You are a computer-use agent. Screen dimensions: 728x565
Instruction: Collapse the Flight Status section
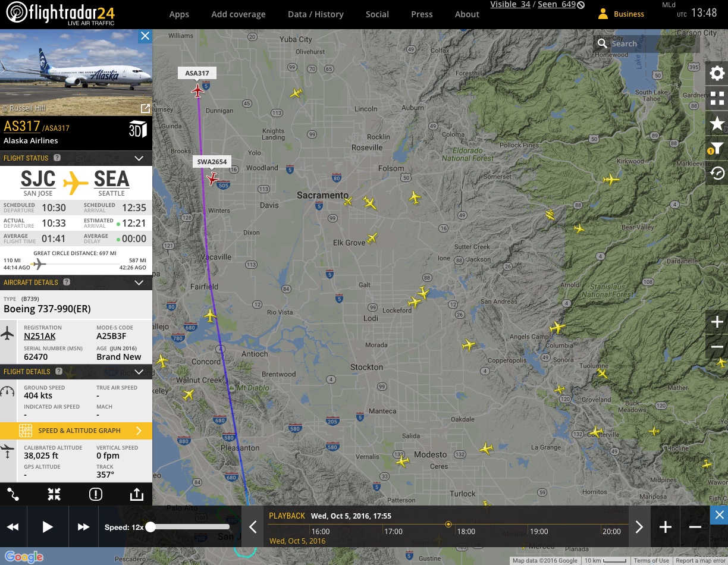139,158
